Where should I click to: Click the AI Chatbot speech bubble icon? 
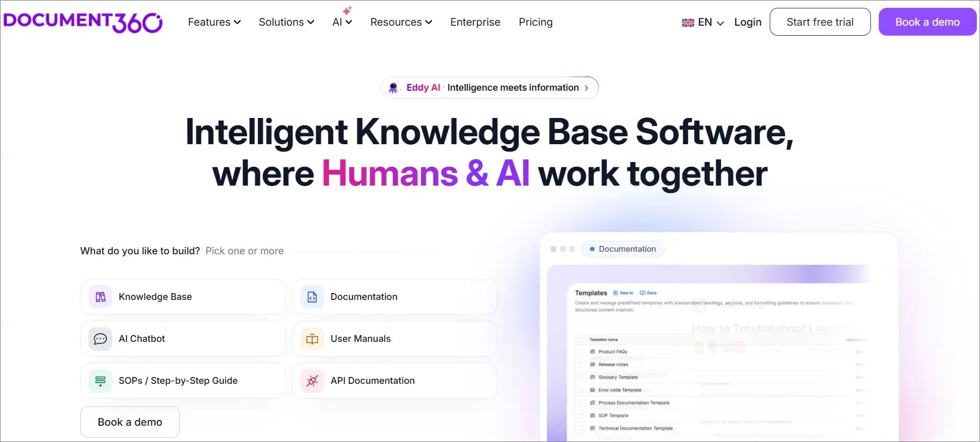[x=101, y=339]
